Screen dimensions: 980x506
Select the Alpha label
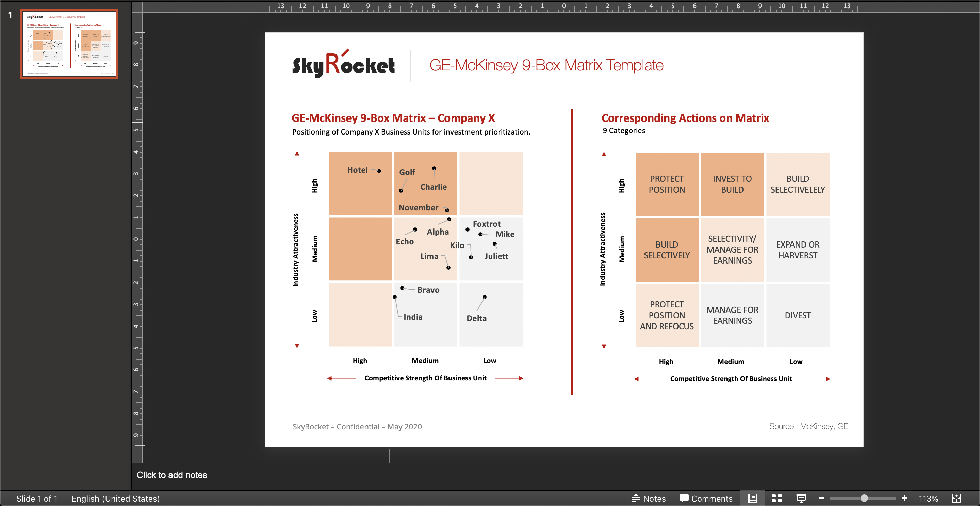point(438,232)
